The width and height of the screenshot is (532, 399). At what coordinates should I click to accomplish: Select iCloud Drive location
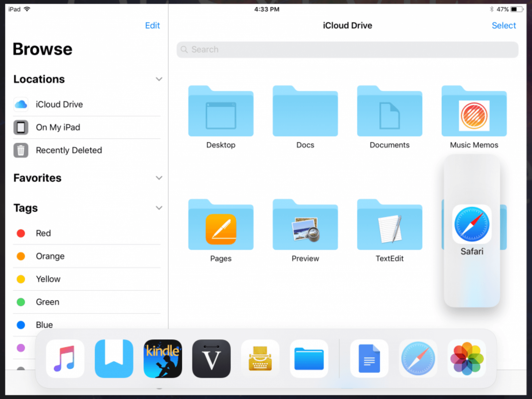click(87, 104)
